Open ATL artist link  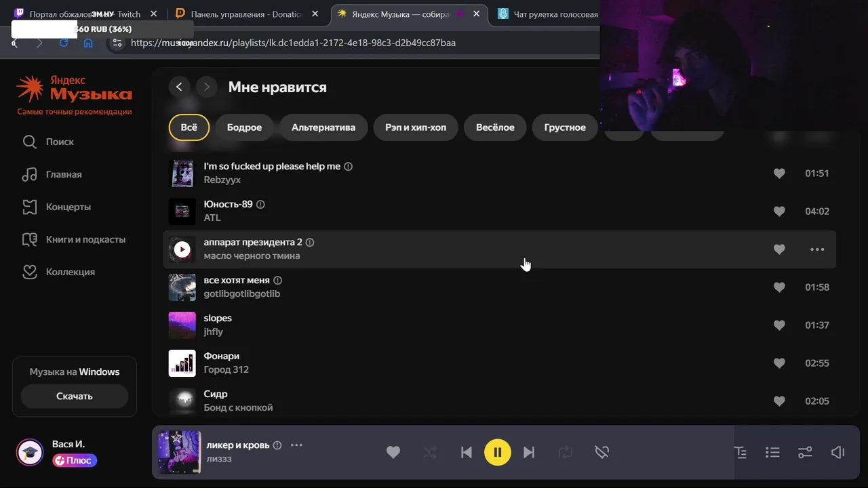212,218
